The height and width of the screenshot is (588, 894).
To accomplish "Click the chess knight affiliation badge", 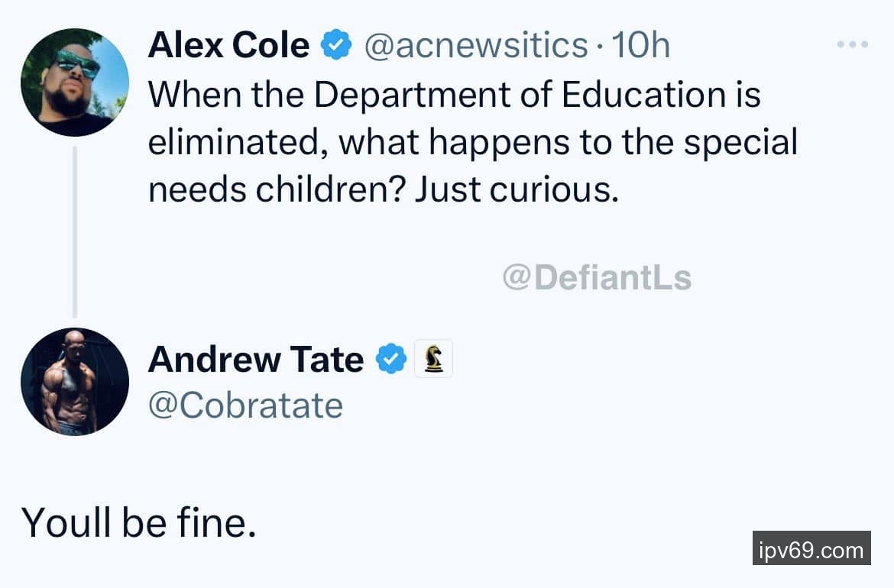I will 433,359.
